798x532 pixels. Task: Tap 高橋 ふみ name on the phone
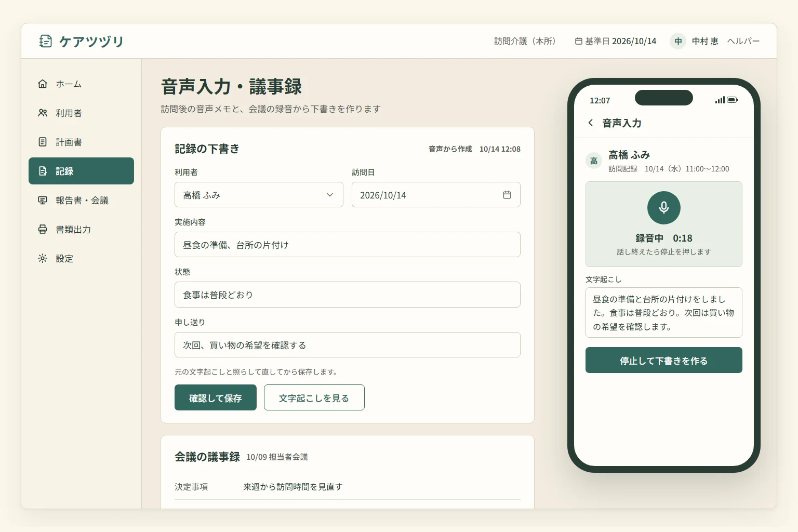tap(629, 155)
